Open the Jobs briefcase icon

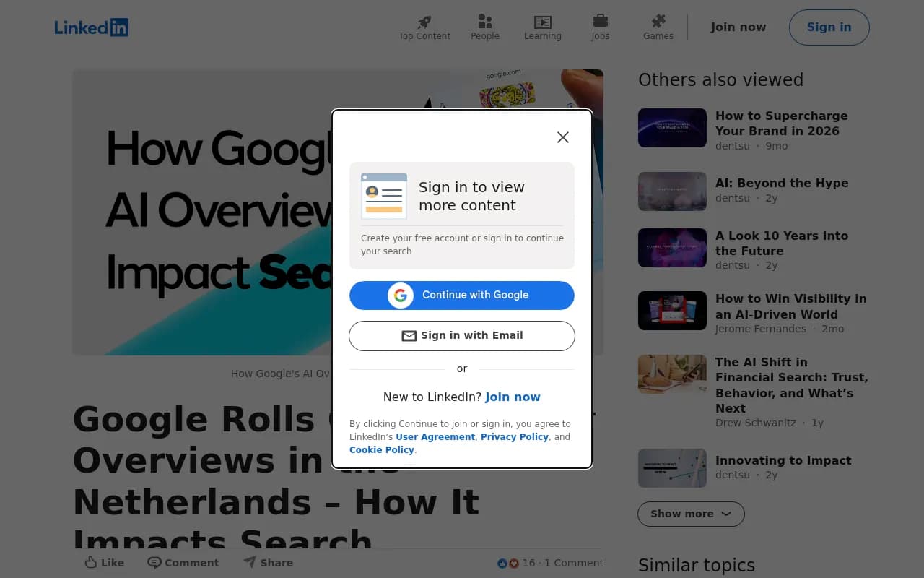pyautogui.click(x=601, y=21)
